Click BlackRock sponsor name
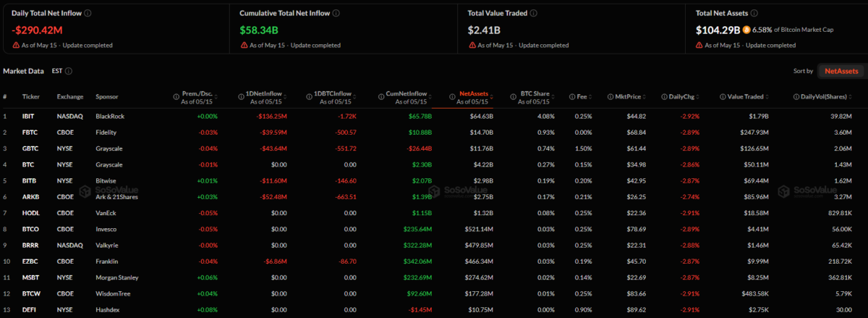 point(110,116)
